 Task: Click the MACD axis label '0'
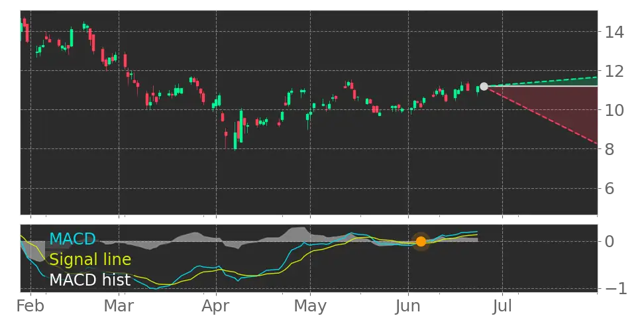click(610, 241)
